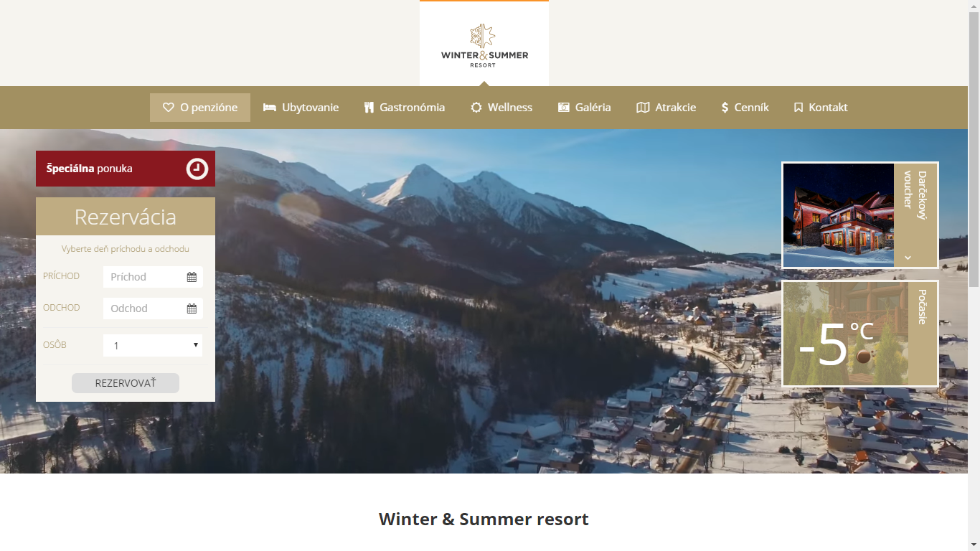Click the cutlery icon beside Gastronómia
This screenshot has width=980, height=551.
click(369, 108)
